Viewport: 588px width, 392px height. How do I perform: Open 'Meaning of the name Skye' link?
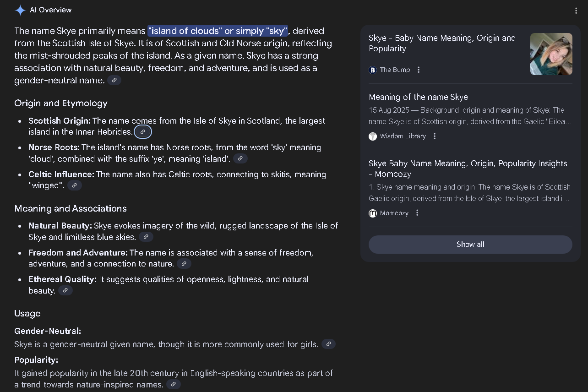(418, 97)
